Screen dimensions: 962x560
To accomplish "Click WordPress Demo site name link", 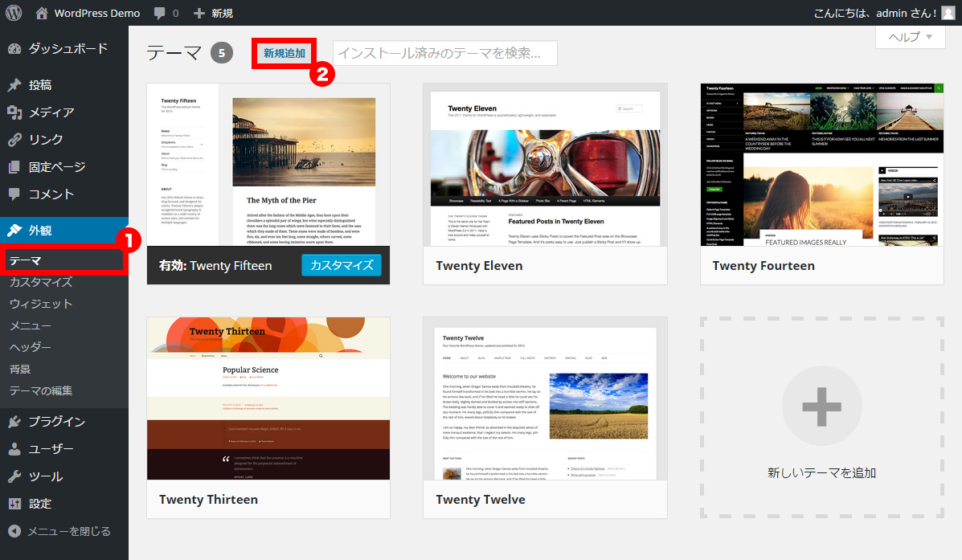I will 97,13.
